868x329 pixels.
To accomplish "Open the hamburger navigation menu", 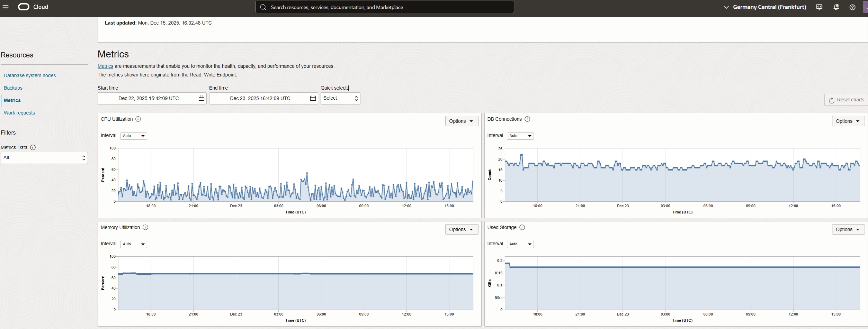I will 6,7.
